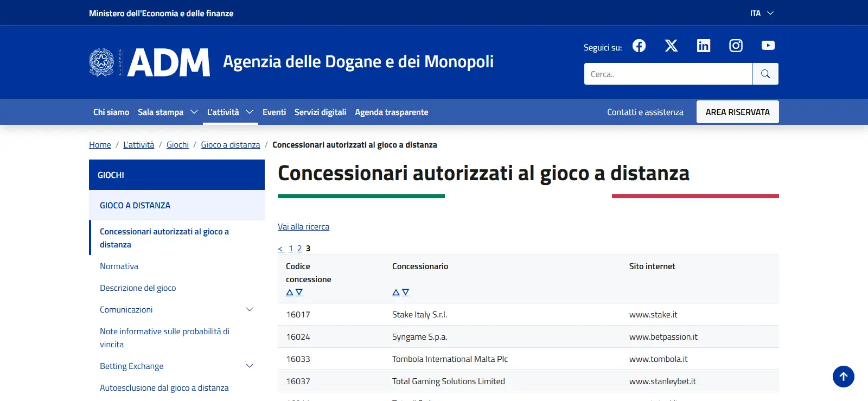Screen dimensions: 868x401
Task: Select the GIOCO A DISTANZA sidebar heading
Action: tap(135, 206)
